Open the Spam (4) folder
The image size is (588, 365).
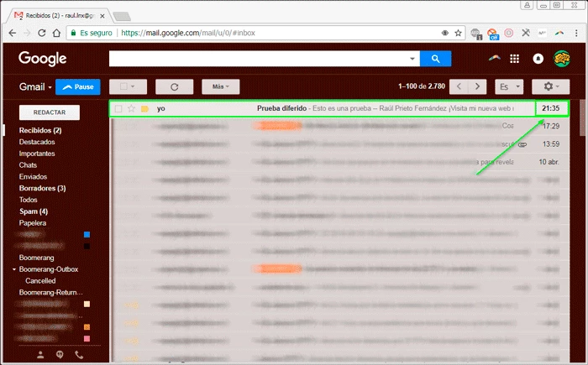point(34,211)
